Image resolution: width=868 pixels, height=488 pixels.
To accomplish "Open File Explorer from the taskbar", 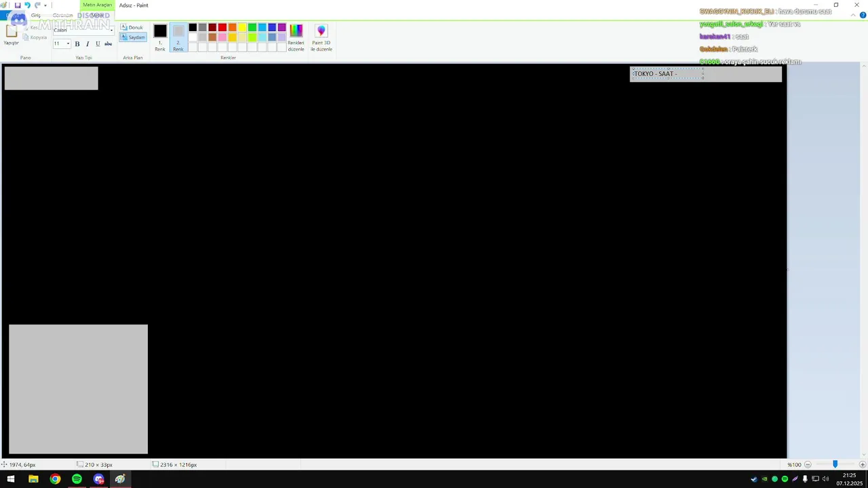I will click(33, 479).
